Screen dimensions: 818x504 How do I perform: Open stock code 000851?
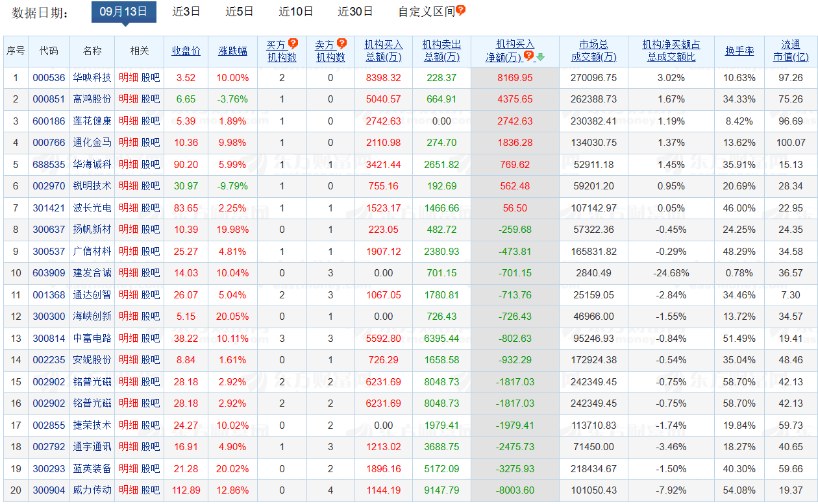(x=49, y=99)
